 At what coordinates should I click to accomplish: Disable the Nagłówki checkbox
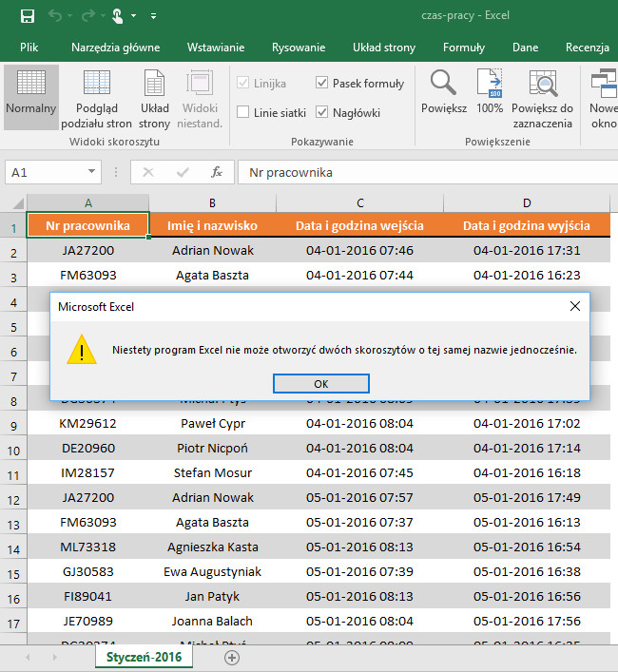(x=322, y=112)
